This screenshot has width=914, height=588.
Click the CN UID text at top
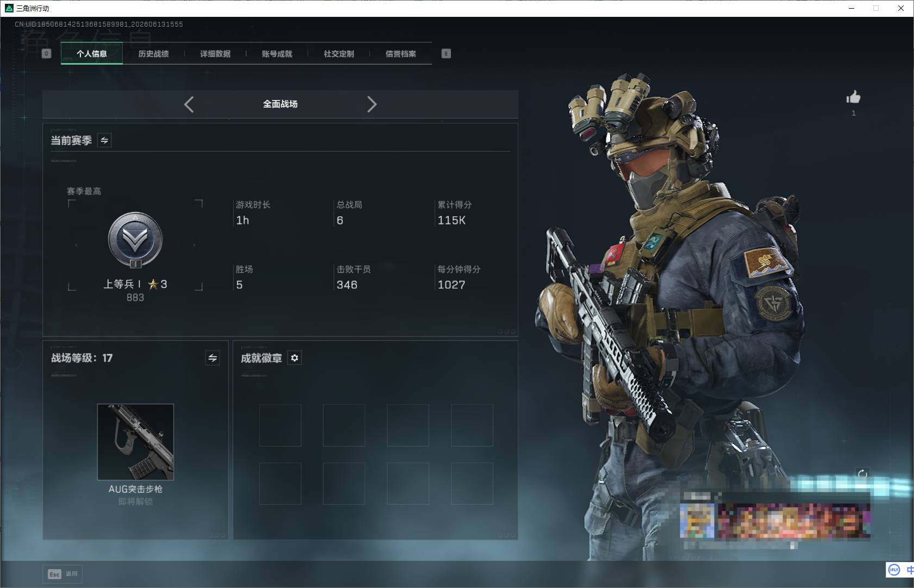(x=99, y=24)
